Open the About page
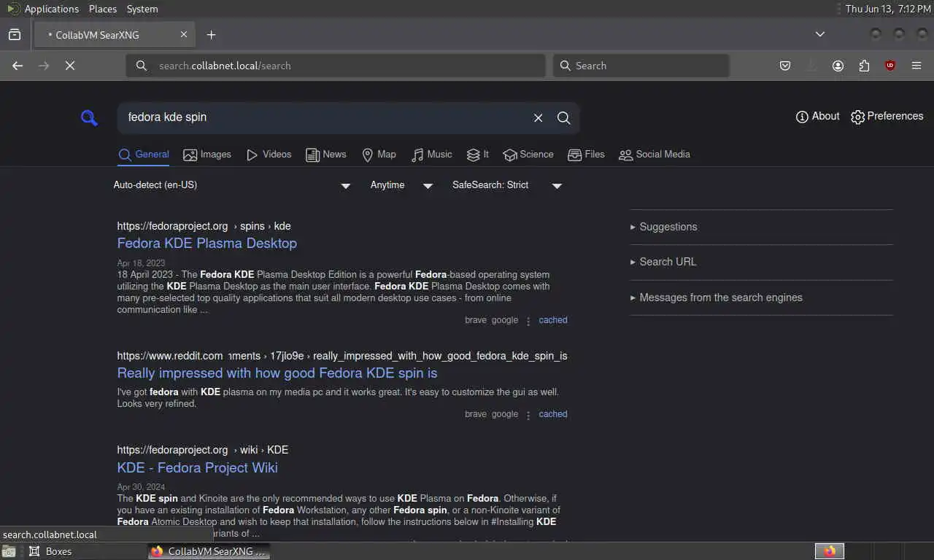Screen dimensions: 934x560 click(817, 117)
